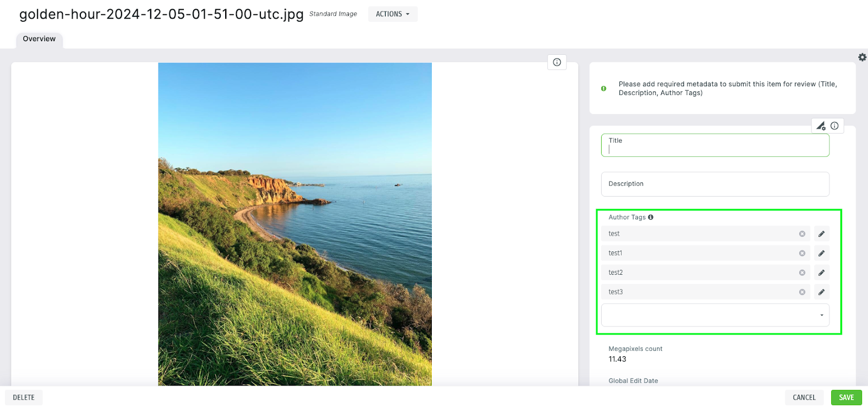The width and height of the screenshot is (868, 416).
Task: Click into the Description field
Action: [x=714, y=184]
